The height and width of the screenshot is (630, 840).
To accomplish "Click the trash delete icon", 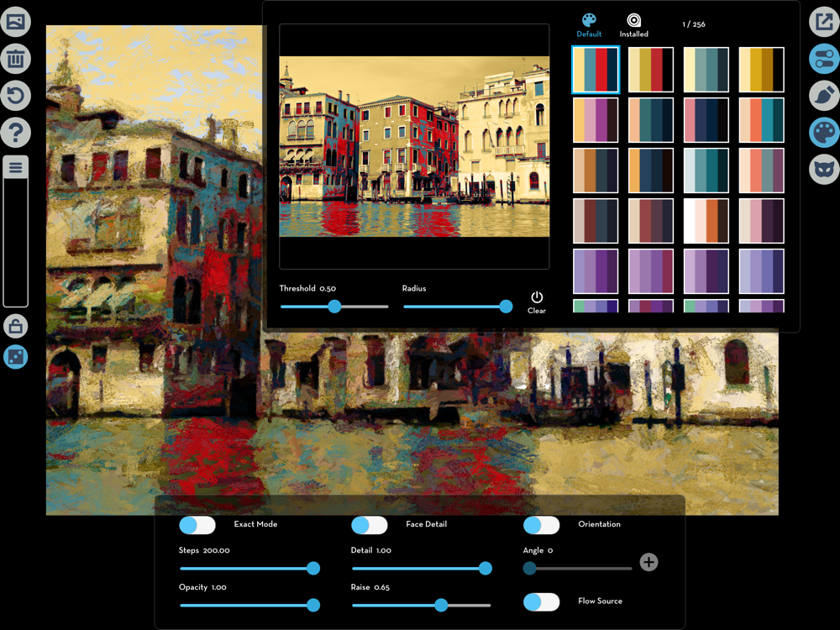I will [x=15, y=59].
